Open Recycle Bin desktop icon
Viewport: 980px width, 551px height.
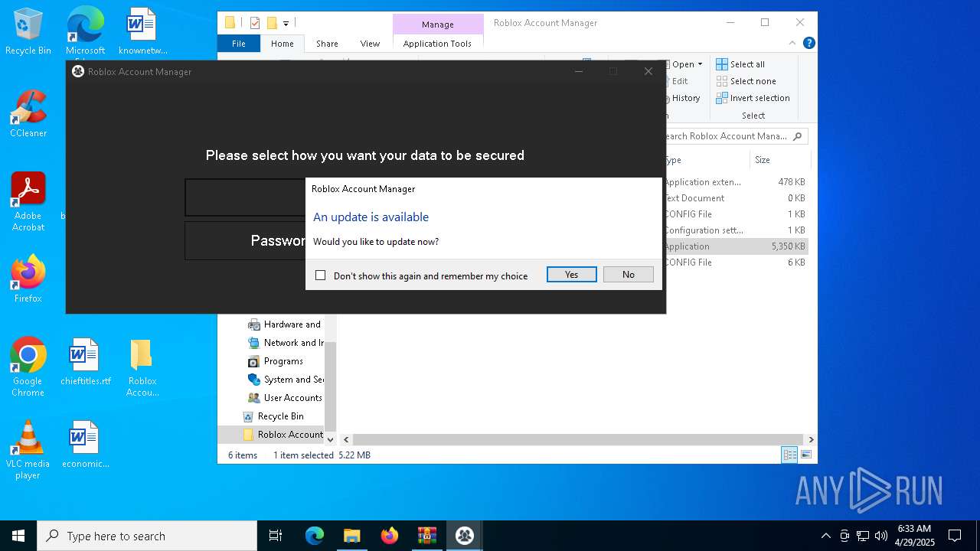tap(28, 32)
